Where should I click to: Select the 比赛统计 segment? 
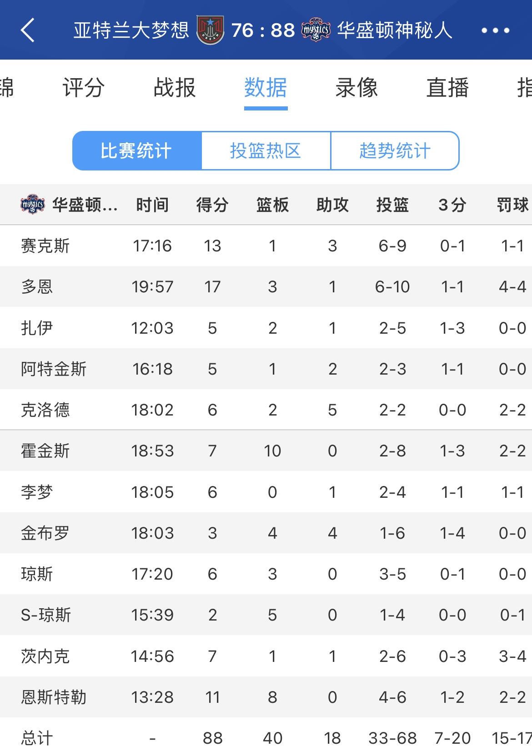pyautogui.click(x=136, y=151)
